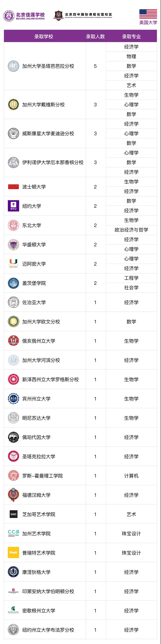Viewport: 161px width, 644px height.
Task: Click the black SAIC logo
Action: point(13,514)
